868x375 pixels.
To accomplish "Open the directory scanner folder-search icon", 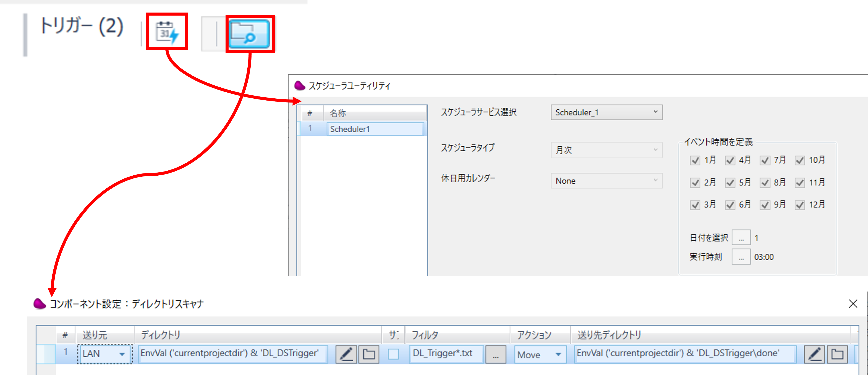I will (249, 34).
